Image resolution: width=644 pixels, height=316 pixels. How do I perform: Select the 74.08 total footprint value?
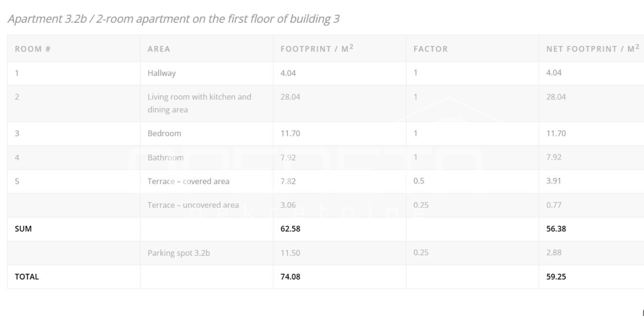click(x=290, y=277)
